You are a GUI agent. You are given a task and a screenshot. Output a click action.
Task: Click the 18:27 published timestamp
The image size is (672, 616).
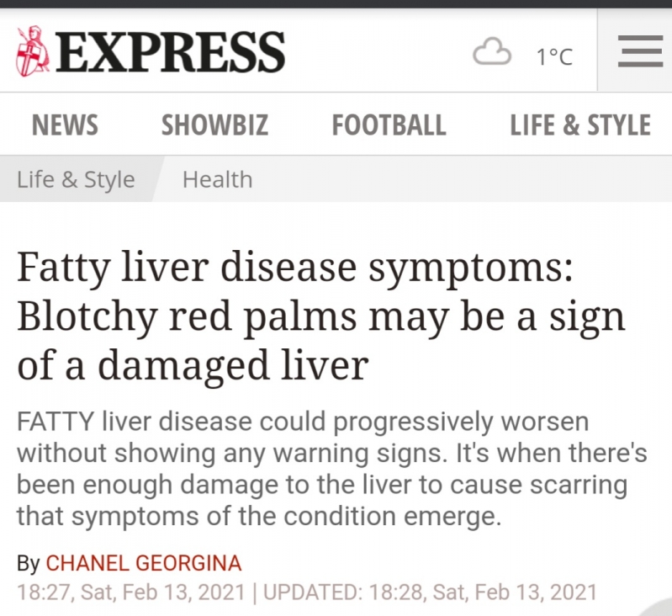[130, 592]
